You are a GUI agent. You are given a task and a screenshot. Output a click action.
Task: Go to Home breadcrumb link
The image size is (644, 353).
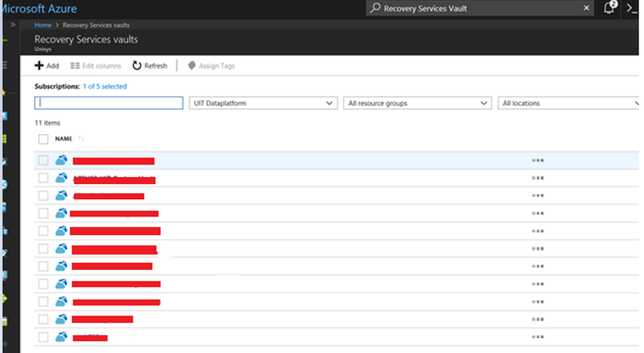(x=43, y=25)
